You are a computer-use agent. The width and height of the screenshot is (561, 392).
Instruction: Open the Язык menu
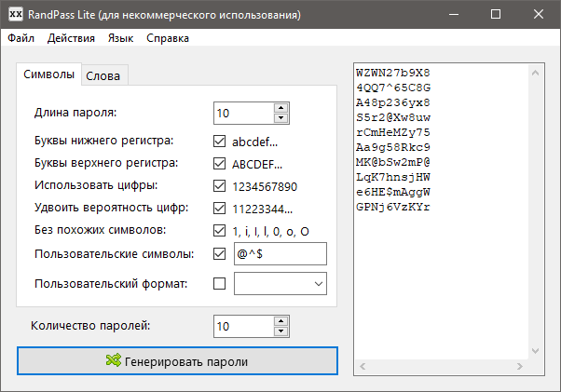tap(120, 38)
